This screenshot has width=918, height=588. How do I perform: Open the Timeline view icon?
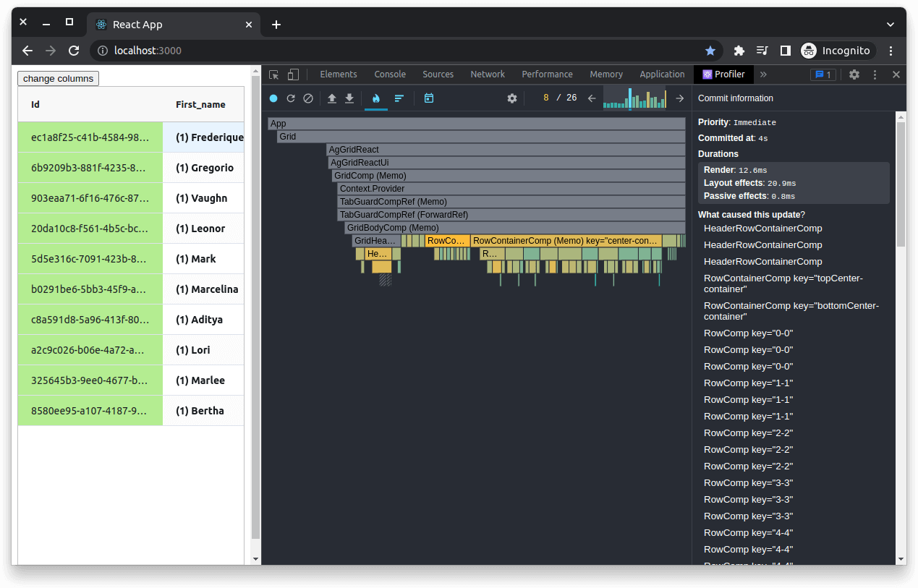429,98
